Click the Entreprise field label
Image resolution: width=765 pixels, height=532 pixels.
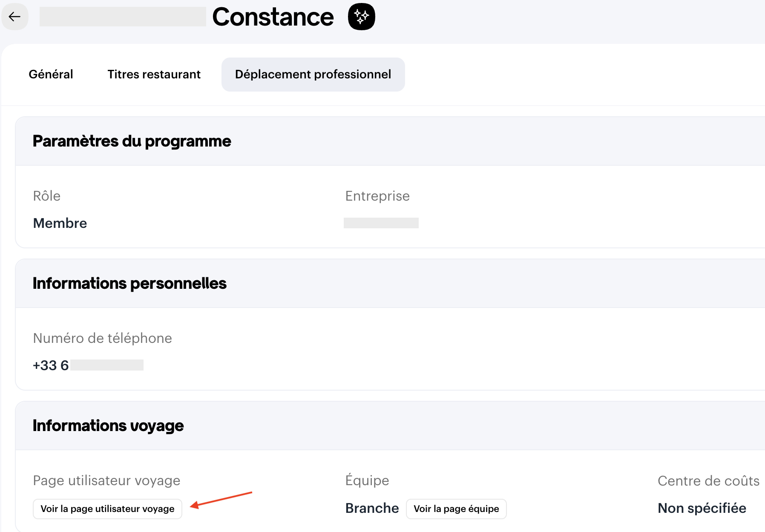pyautogui.click(x=377, y=196)
